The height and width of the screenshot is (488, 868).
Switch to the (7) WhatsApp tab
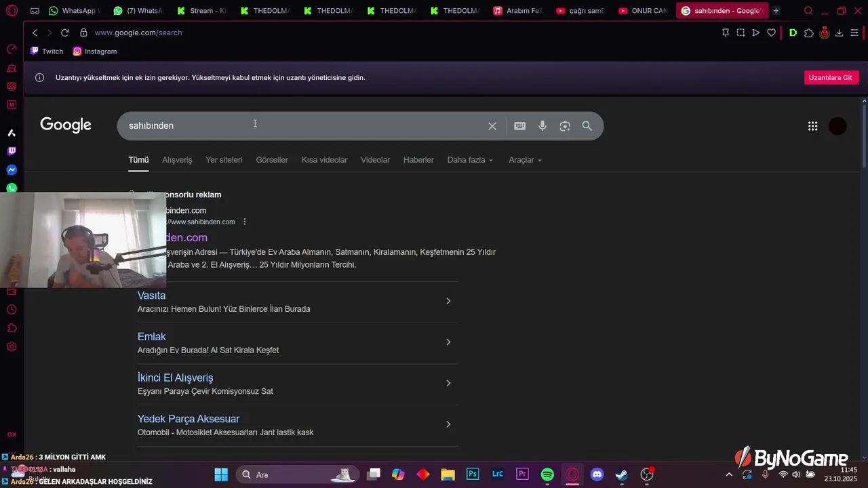(138, 11)
